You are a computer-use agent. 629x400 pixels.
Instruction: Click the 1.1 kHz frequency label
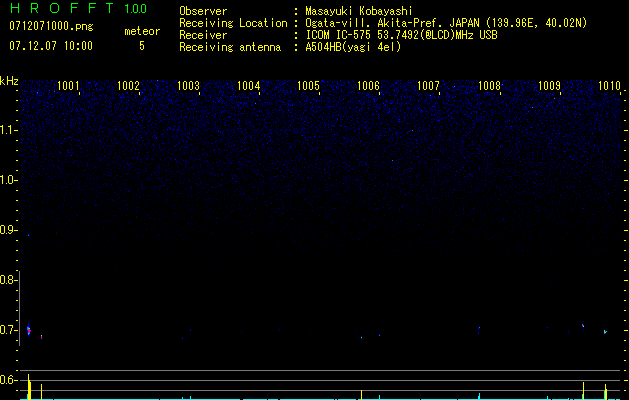point(8,130)
